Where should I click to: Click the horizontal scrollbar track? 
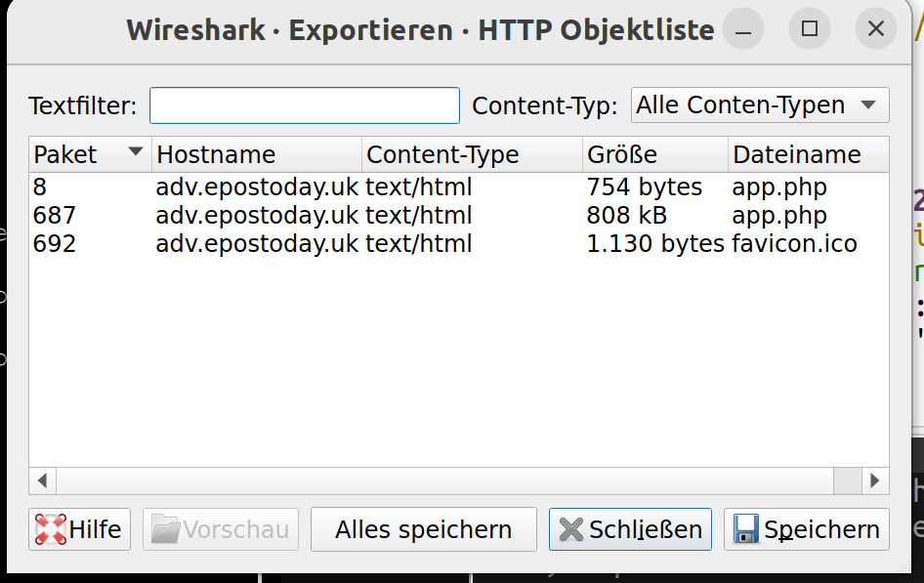[440, 480]
